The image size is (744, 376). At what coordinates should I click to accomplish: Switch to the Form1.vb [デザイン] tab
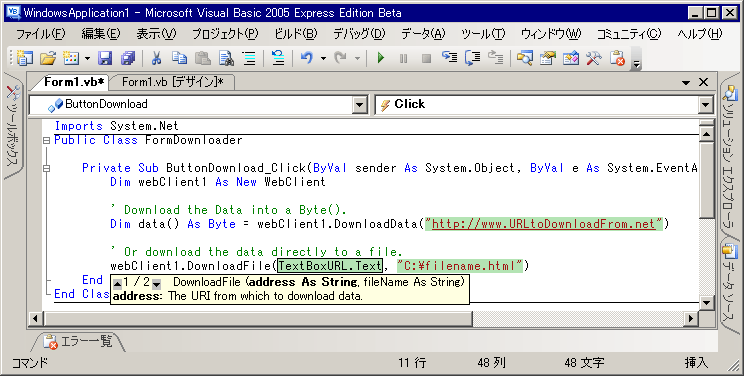click(x=173, y=82)
